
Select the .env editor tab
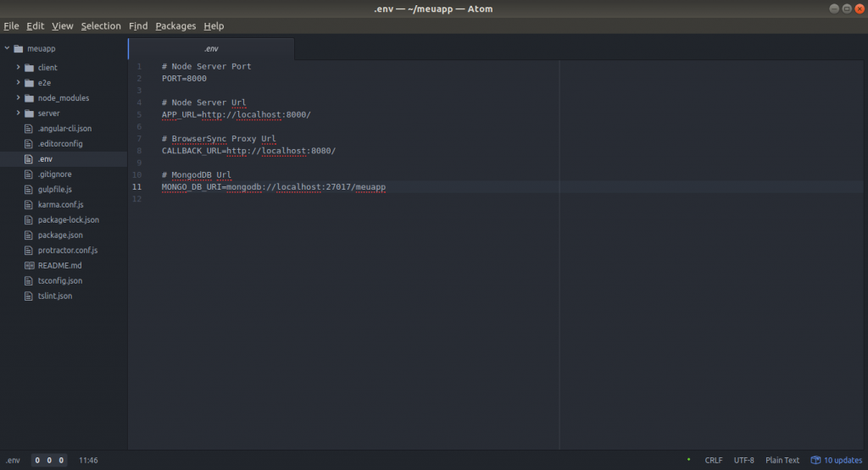point(211,49)
